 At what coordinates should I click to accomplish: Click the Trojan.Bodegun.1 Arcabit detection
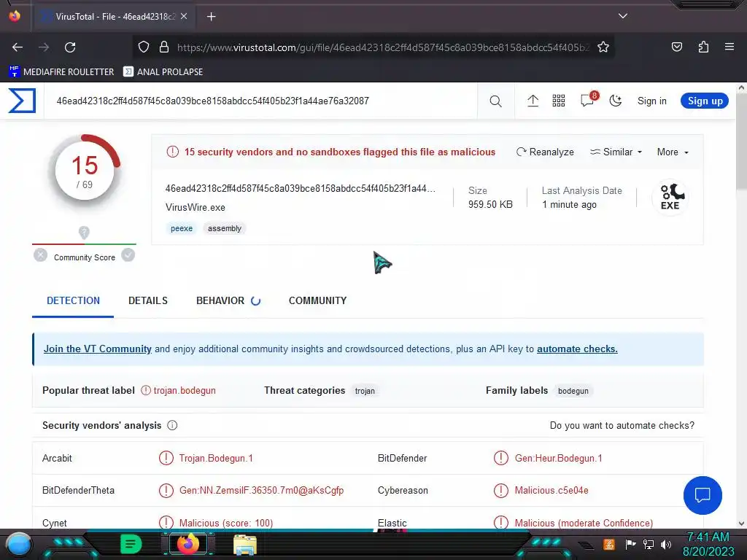click(x=216, y=458)
